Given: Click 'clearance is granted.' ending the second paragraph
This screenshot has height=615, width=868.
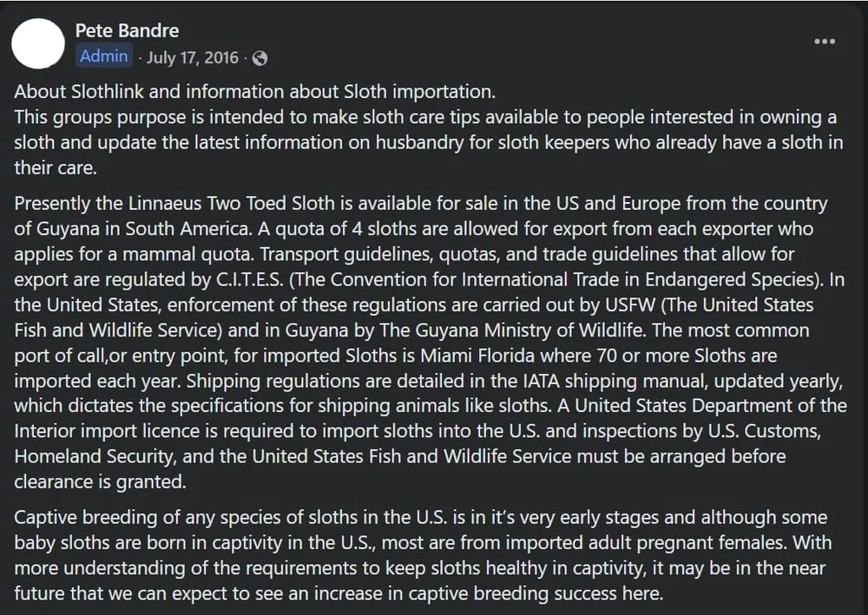Looking at the screenshot, I should (100, 481).
